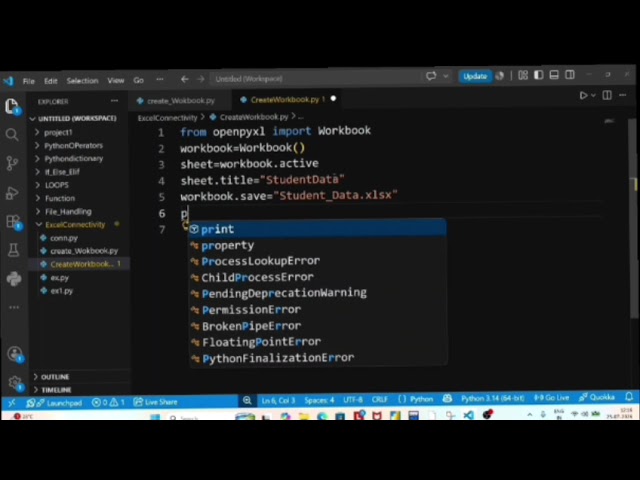
Task: Open the Copilot chat icon in title bar
Action: [x=431, y=76]
